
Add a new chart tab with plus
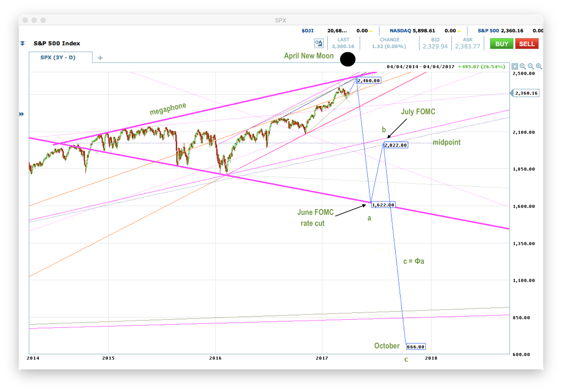[100, 58]
